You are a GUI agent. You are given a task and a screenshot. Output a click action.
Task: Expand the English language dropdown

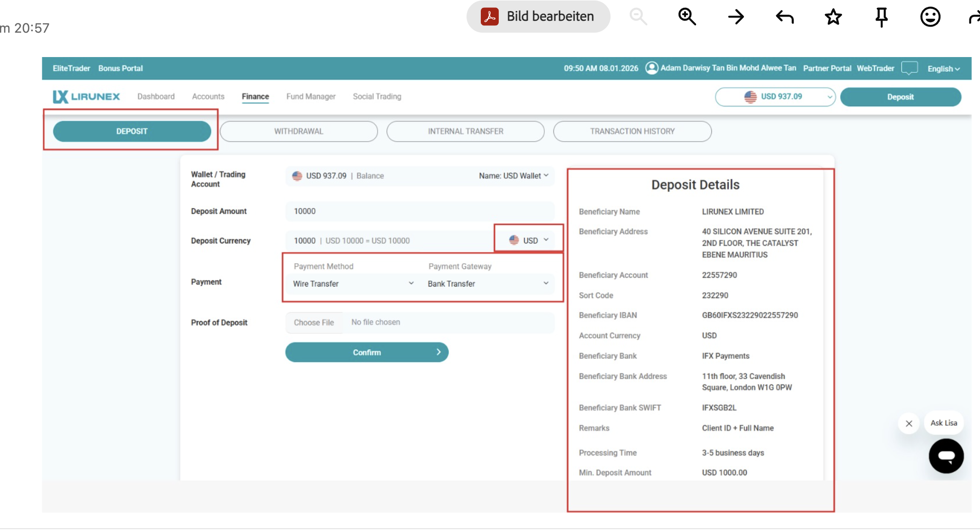click(x=943, y=69)
